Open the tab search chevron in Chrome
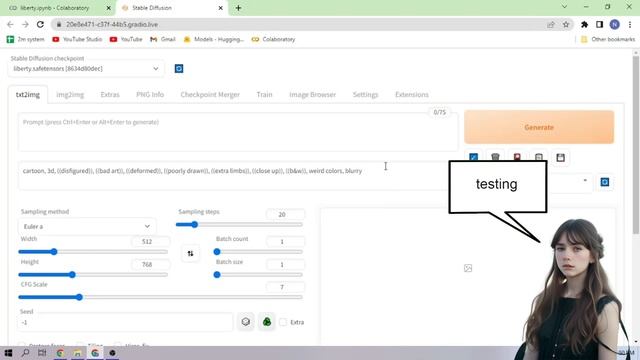640x360 pixels. (564, 7)
